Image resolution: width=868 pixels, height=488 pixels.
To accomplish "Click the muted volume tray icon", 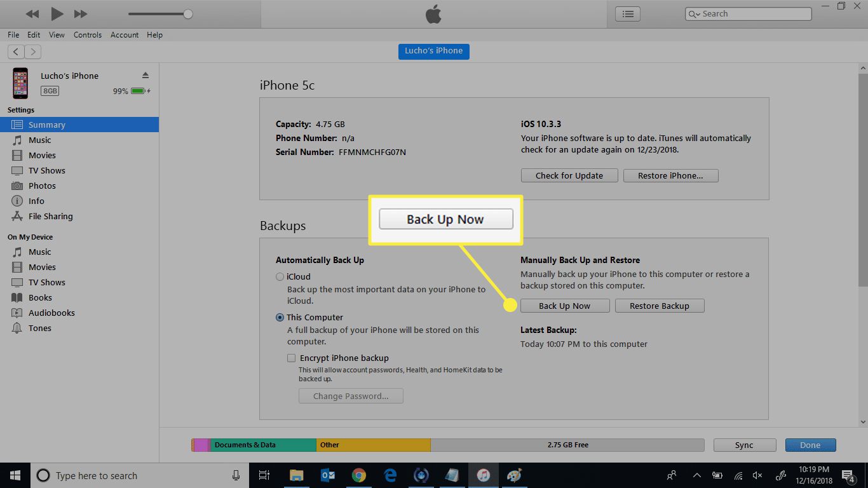I will 757,475.
